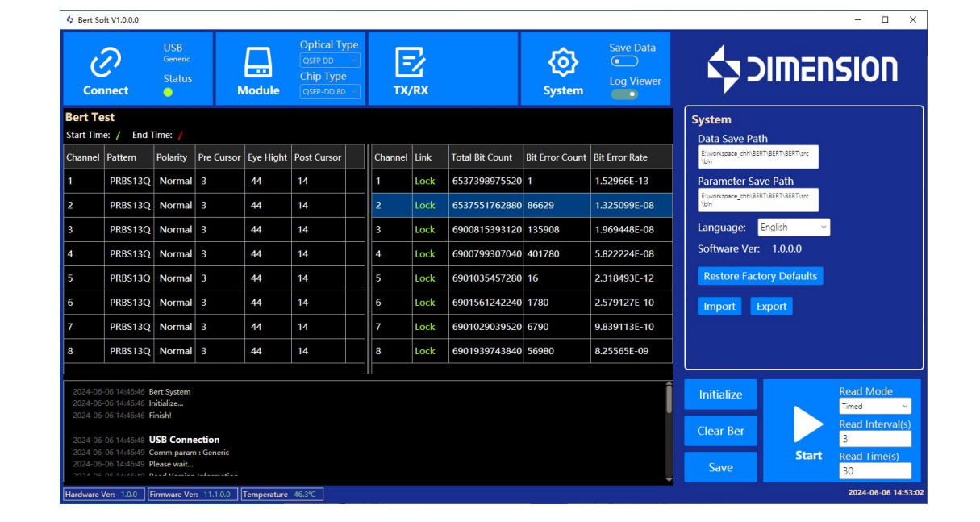Click the System gear icon

click(562, 62)
